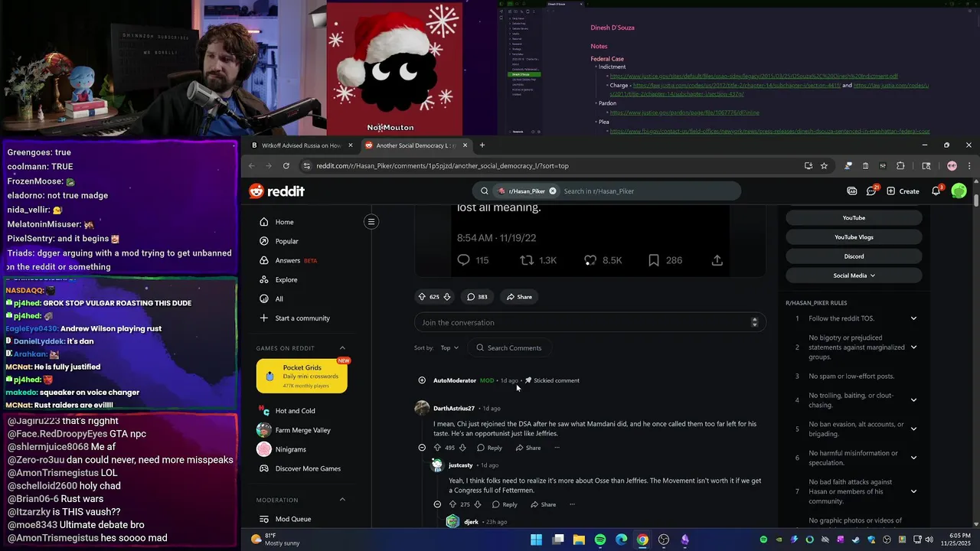Image resolution: width=980 pixels, height=551 pixels.
Task: Open File Explorer from the taskbar
Action: coord(579,540)
